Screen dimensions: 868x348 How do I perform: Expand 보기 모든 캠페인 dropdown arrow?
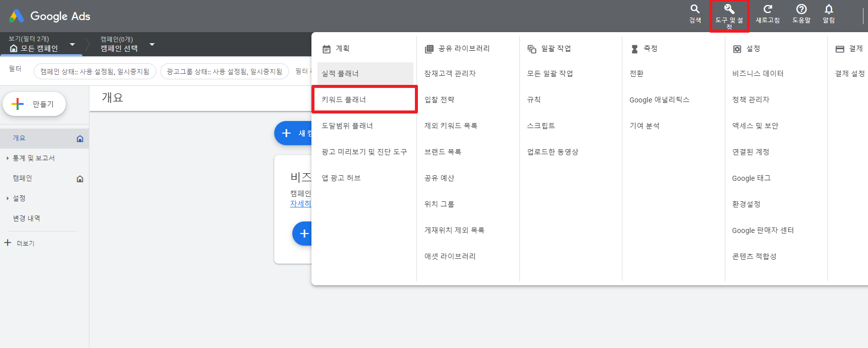coord(72,44)
